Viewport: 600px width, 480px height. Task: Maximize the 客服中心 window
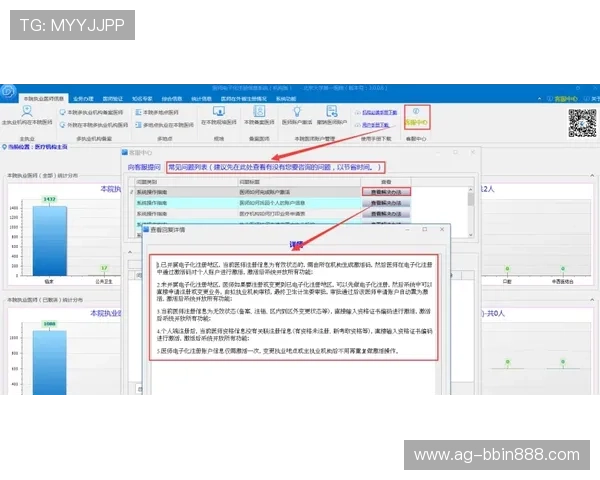[455, 152]
